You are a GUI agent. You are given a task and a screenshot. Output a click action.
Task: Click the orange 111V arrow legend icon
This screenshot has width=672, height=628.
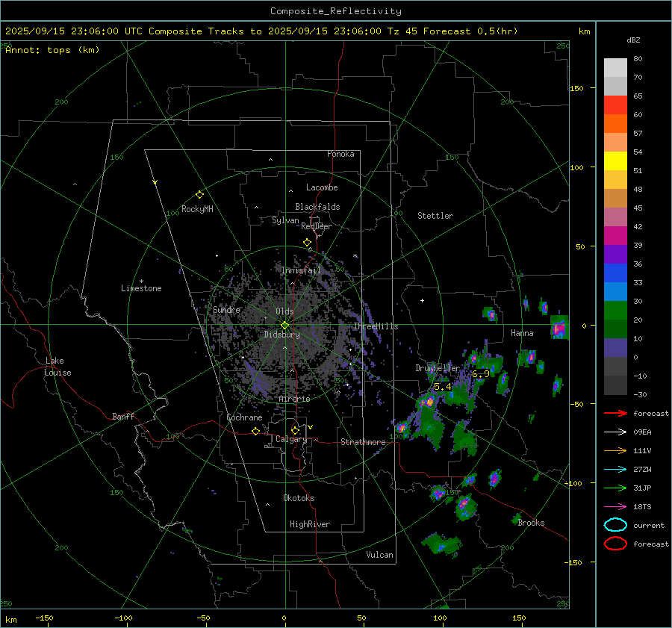[615, 450]
